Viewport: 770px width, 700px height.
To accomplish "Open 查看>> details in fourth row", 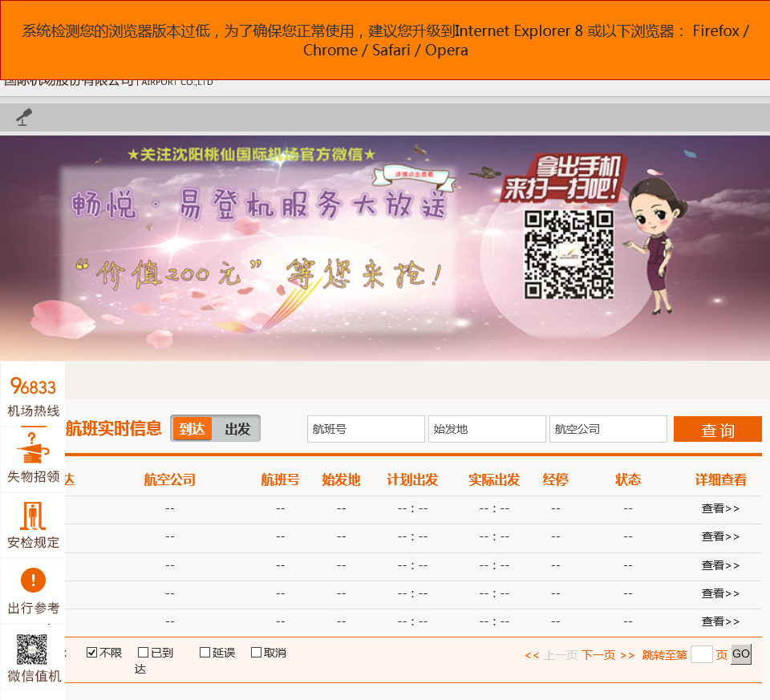I will click(720, 593).
